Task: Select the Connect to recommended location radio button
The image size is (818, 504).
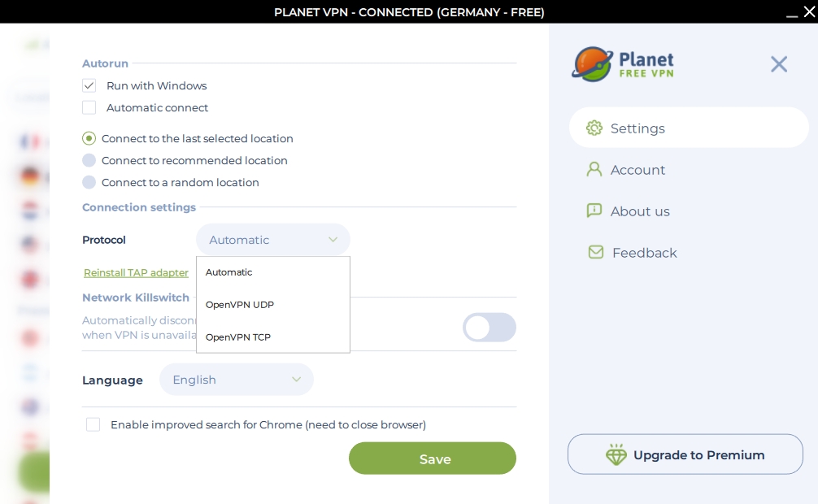Action: click(89, 160)
